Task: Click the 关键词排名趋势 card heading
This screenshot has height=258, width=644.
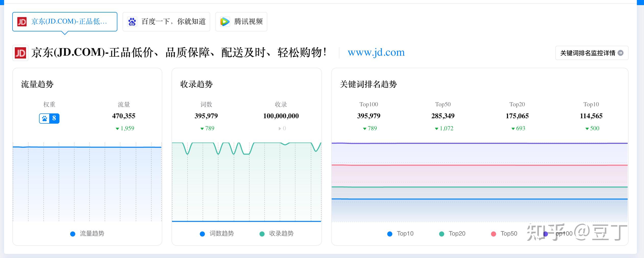Action: coord(368,84)
